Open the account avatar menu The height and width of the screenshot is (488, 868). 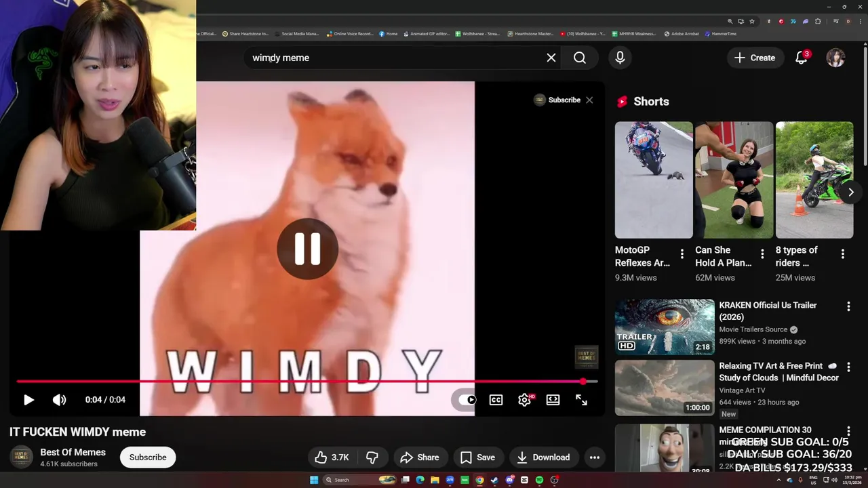835,58
